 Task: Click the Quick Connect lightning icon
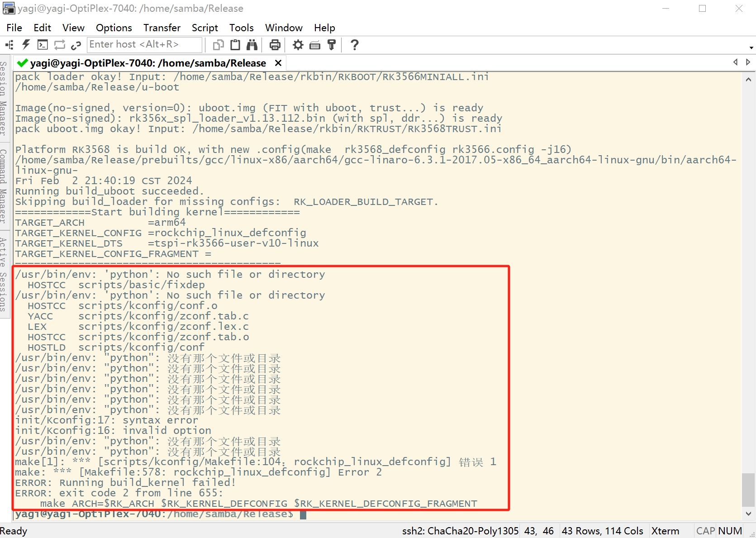coord(26,45)
